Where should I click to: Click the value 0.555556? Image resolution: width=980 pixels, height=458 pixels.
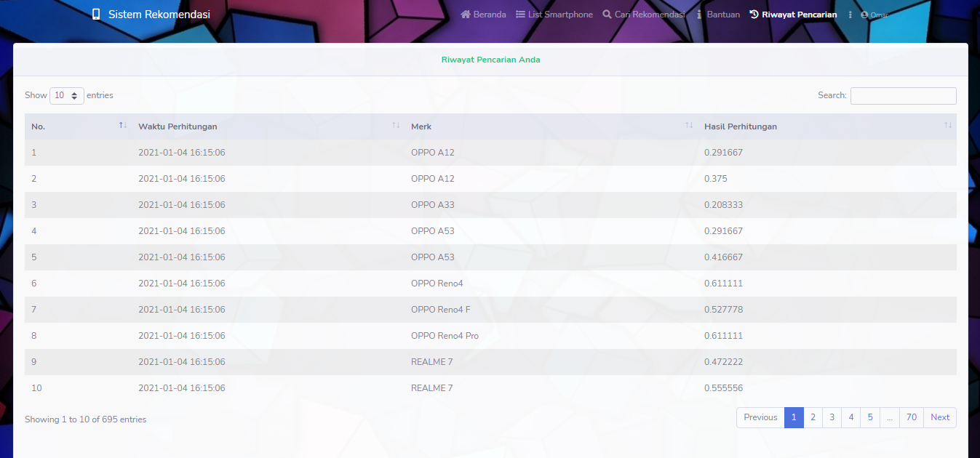pyautogui.click(x=723, y=388)
